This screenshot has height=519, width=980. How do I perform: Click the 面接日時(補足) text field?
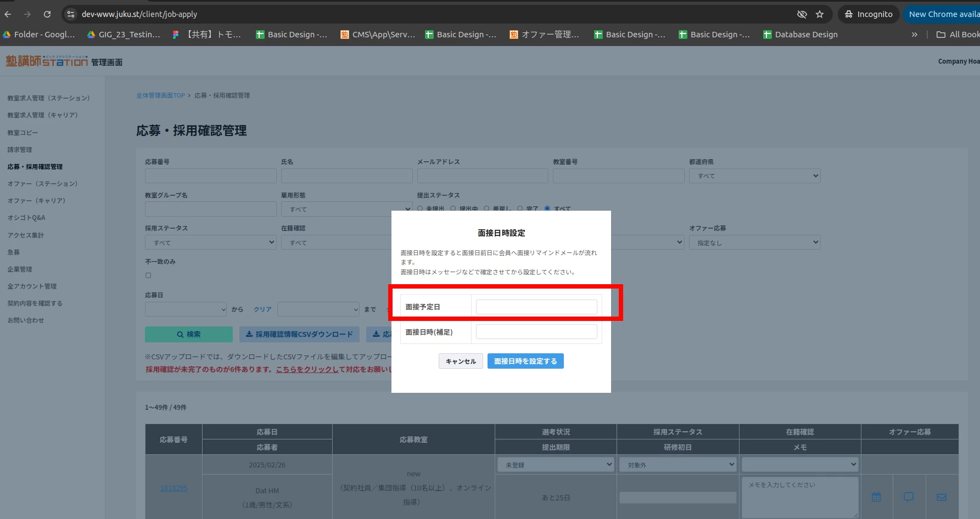tap(536, 332)
